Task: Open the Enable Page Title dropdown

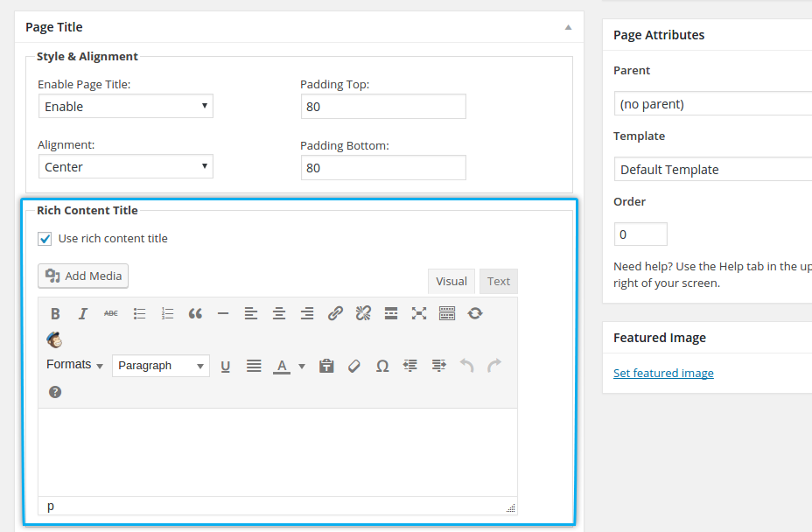Action: 126,107
